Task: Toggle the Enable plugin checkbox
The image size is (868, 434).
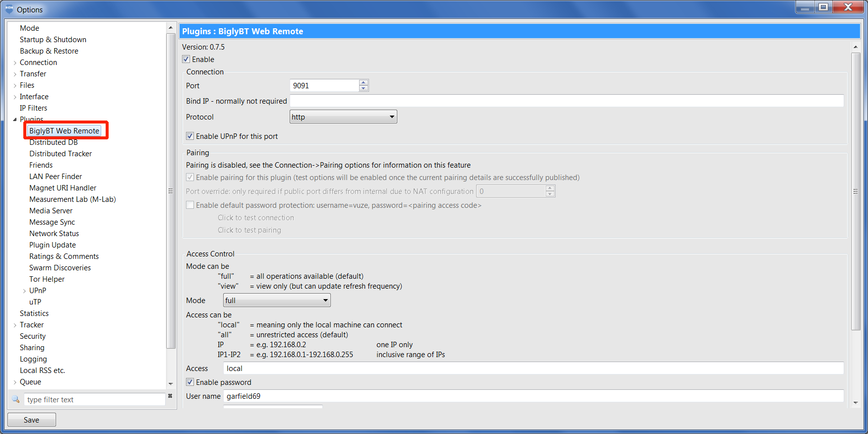Action: [186, 59]
